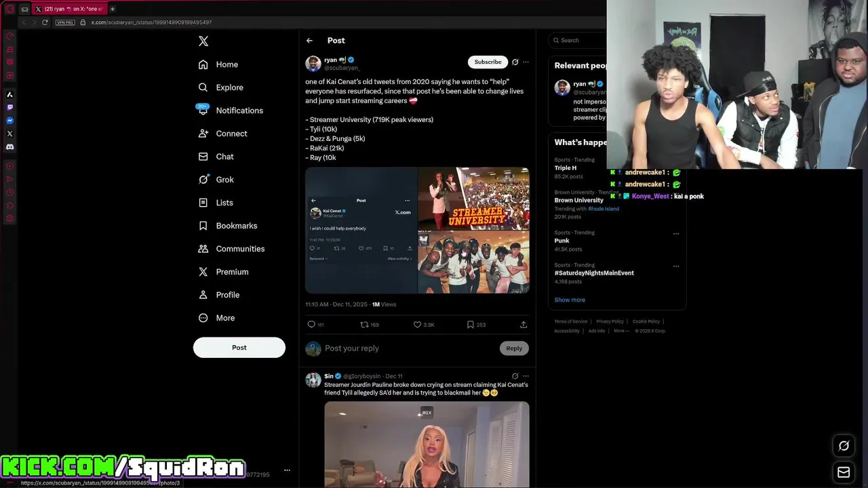This screenshot has width=868, height=488.
Task: Open the Opera GX main menu logo
Action: coord(9,9)
